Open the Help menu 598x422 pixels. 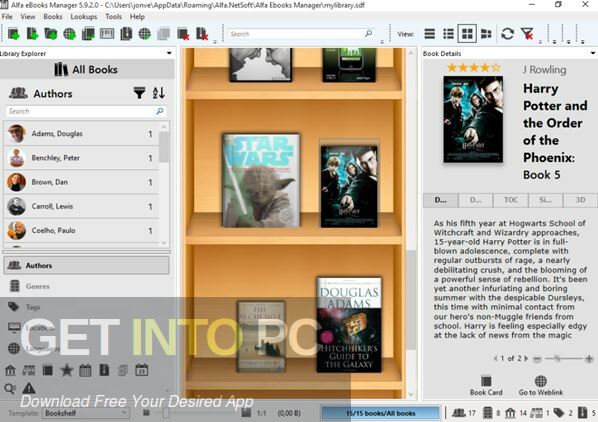137,17
